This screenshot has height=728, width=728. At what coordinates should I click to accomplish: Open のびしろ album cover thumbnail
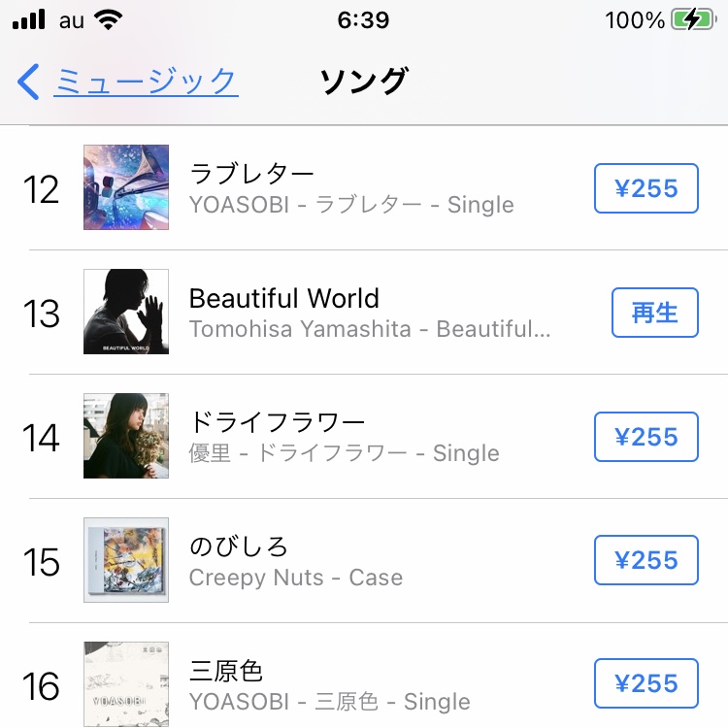click(x=126, y=560)
